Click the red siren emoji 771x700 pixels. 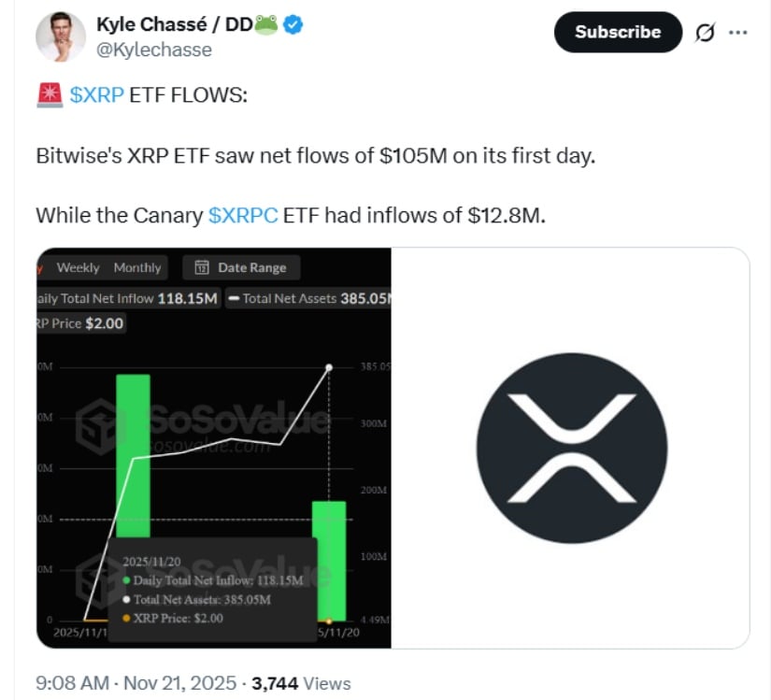[49, 95]
